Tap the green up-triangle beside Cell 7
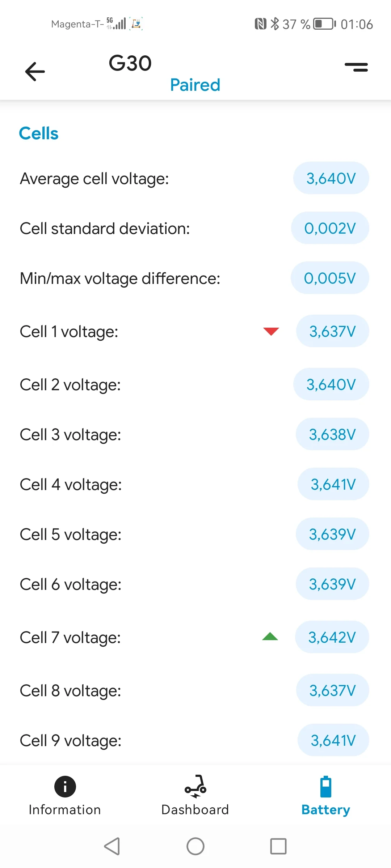This screenshot has height=868, width=391. (x=270, y=637)
